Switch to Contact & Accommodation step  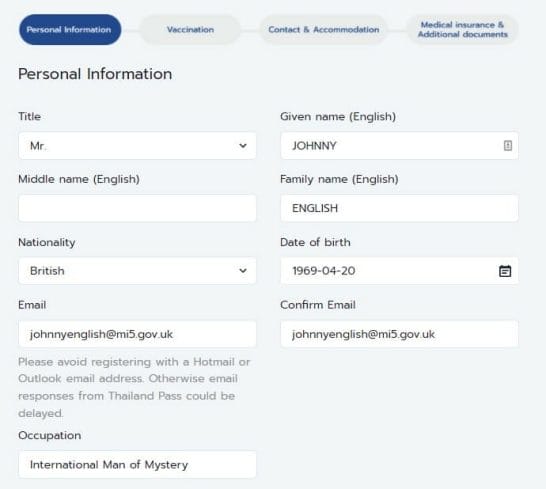coord(323,30)
